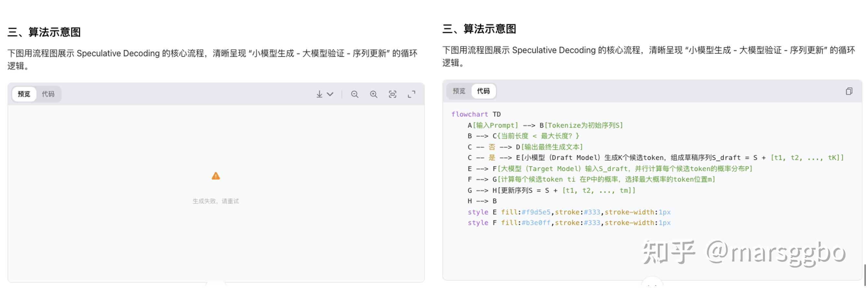
Task: Click the code line starting 'A[输入Prompt]'
Action: 545,125
